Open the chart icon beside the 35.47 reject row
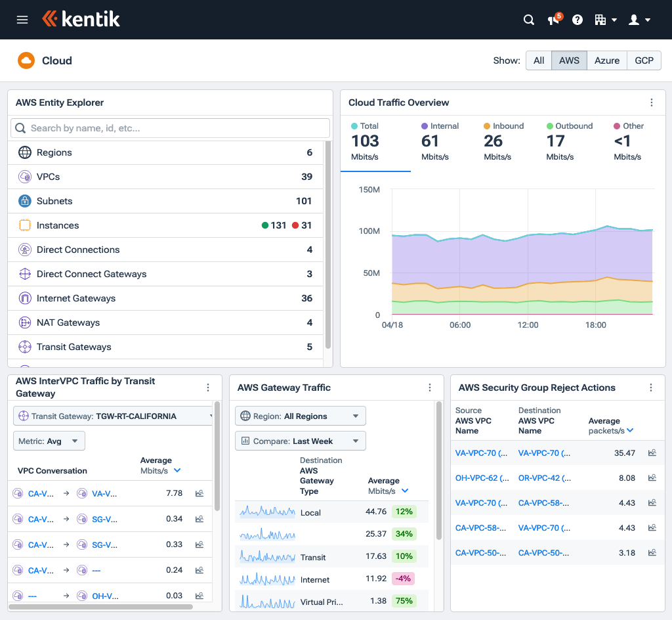This screenshot has height=620, width=672. [x=652, y=453]
